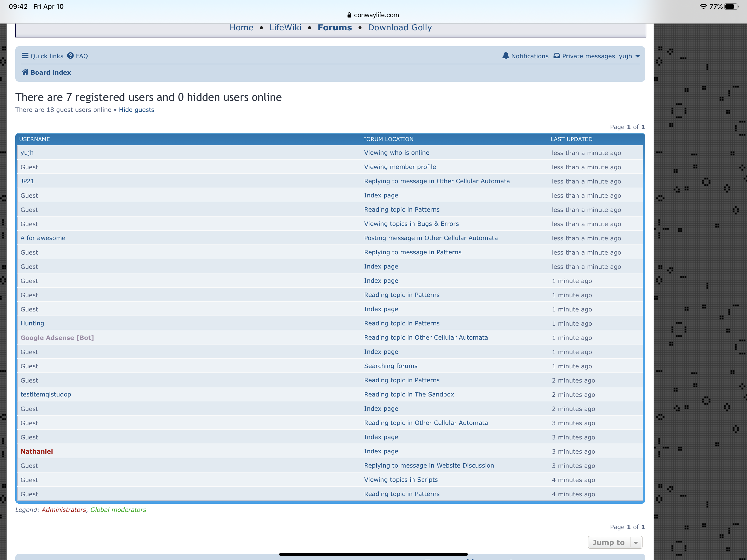
Task: Open Replying to message in Website Discussion
Action: (429, 465)
